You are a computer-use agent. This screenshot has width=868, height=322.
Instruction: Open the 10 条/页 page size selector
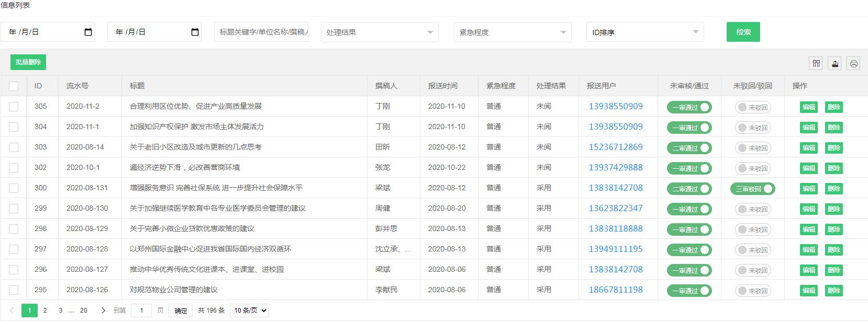click(x=250, y=310)
